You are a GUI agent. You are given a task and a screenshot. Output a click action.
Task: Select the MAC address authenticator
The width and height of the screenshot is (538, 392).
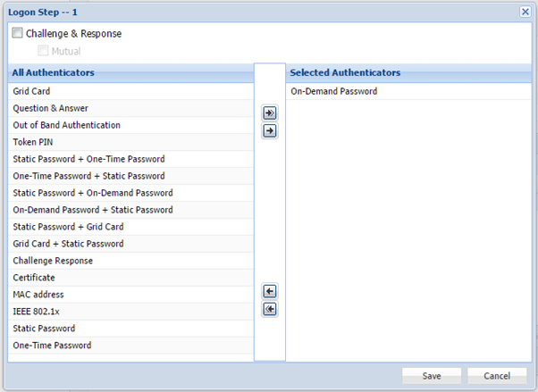[x=38, y=295]
